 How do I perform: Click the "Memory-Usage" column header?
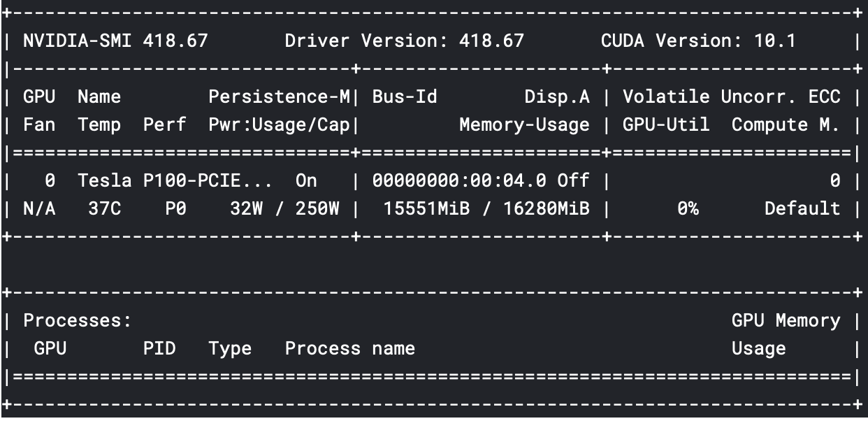point(524,126)
